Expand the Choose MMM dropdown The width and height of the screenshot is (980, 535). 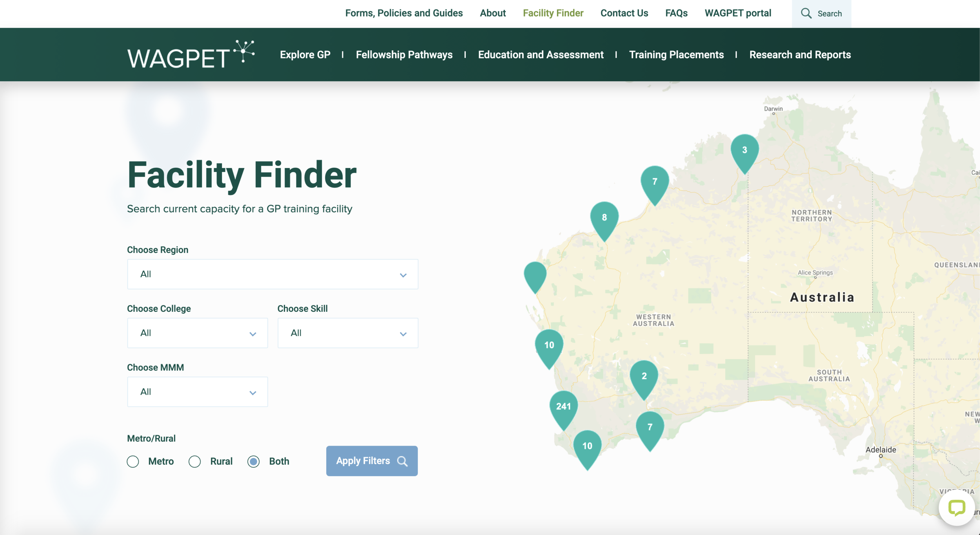point(197,392)
